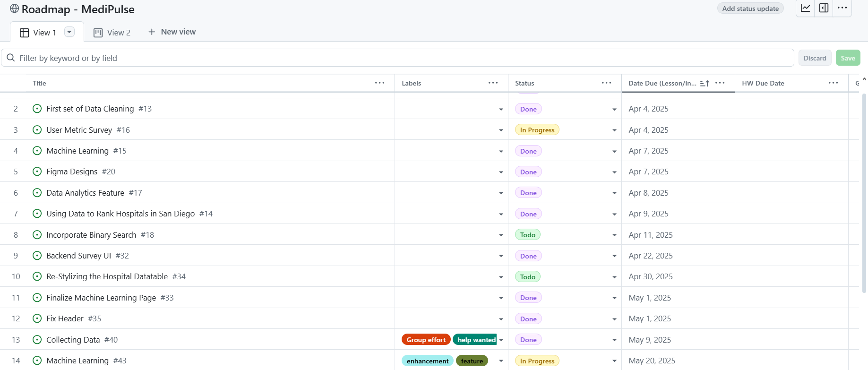This screenshot has height=370, width=868.
Task: Click the Apr 30, 2025 date cell
Action: 678,276
